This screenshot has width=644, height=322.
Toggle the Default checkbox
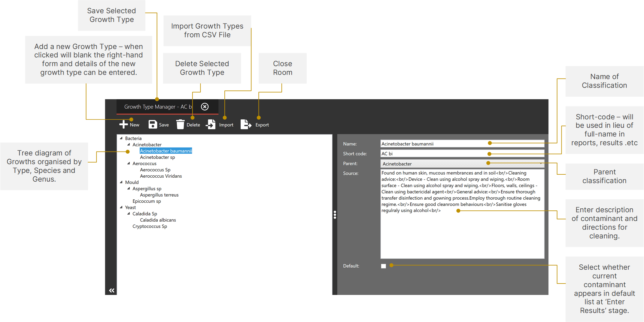pos(383,266)
